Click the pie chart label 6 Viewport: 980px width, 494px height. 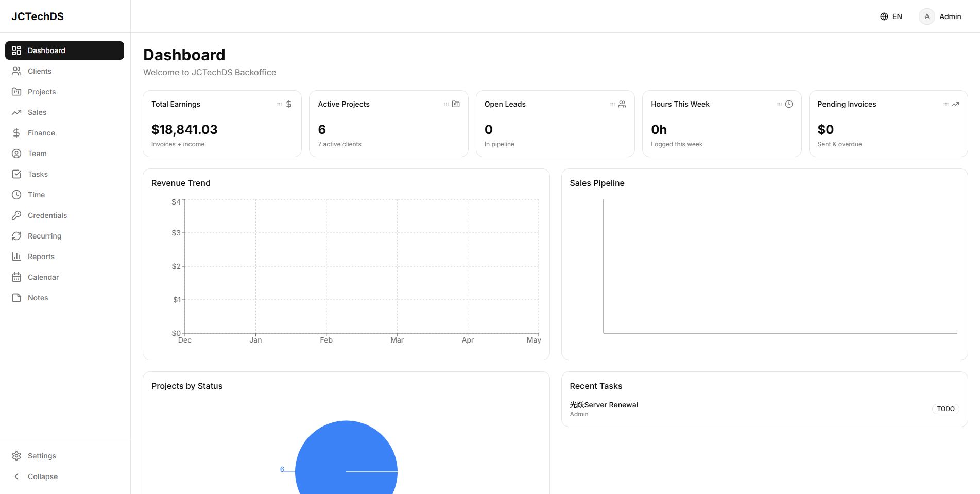click(x=282, y=469)
